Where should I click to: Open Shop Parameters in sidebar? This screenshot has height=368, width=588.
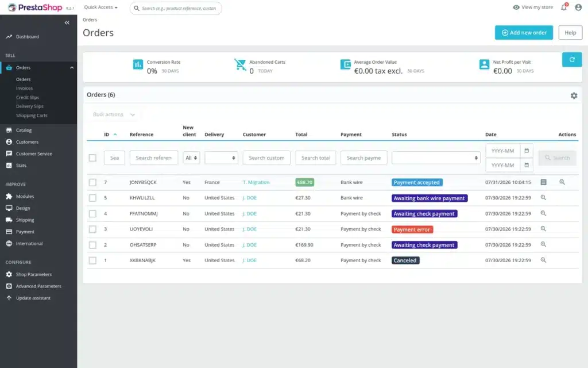click(34, 274)
